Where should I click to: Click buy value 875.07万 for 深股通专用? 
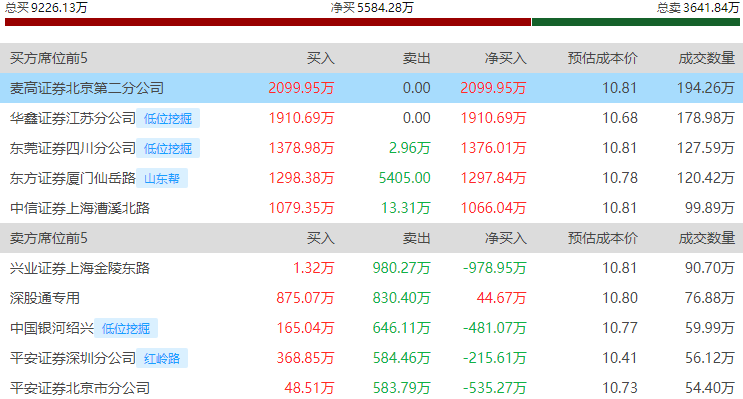coord(305,298)
